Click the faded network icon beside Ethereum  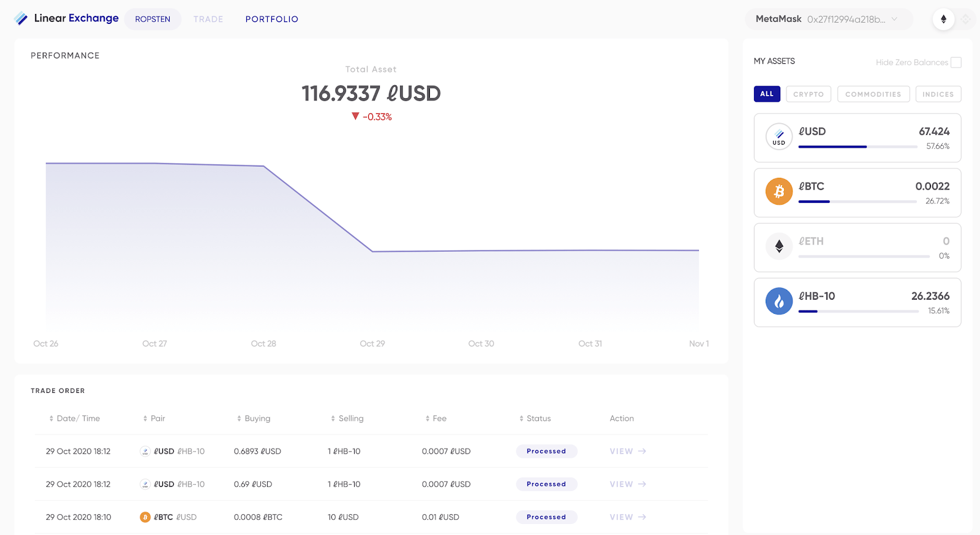click(966, 19)
